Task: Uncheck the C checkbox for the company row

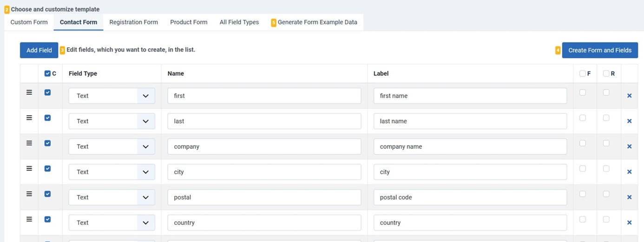Action: [47, 143]
